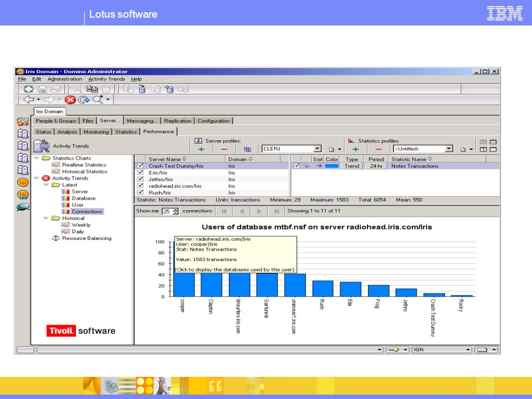The width and height of the screenshot is (532, 399).
Task: Select the single pane layout icon
Action: pyautogui.click(x=493, y=150)
